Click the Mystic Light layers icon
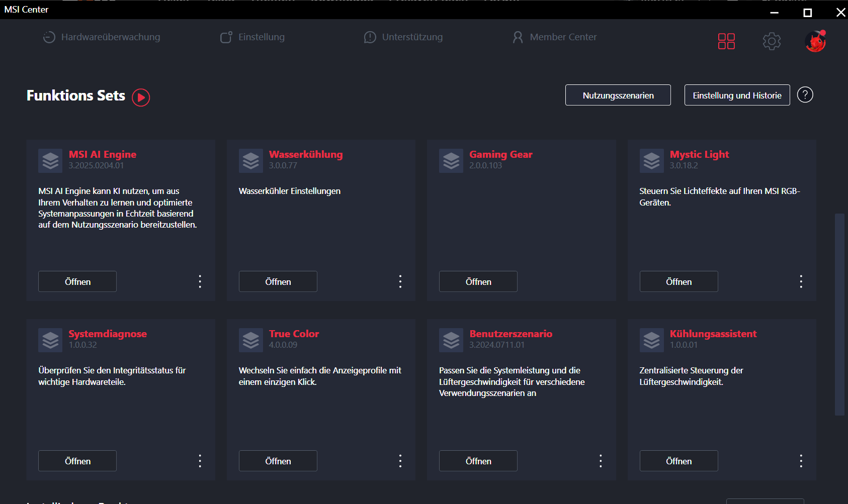The width and height of the screenshot is (848, 504). 652,161
